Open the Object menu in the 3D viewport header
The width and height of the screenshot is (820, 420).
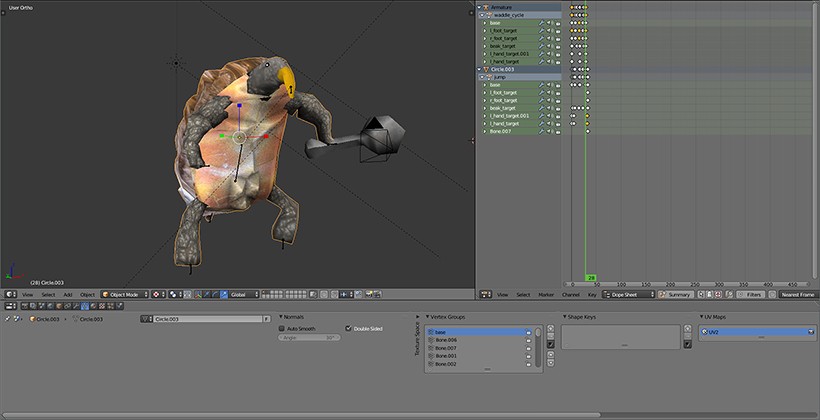88,294
